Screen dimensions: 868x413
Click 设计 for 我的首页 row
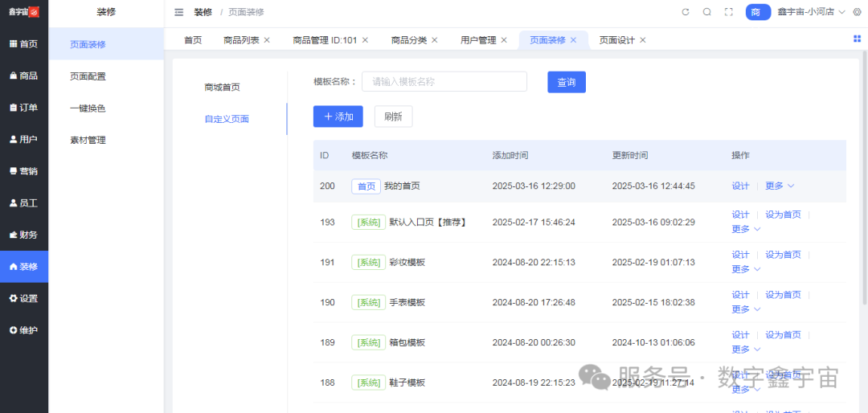coord(740,186)
